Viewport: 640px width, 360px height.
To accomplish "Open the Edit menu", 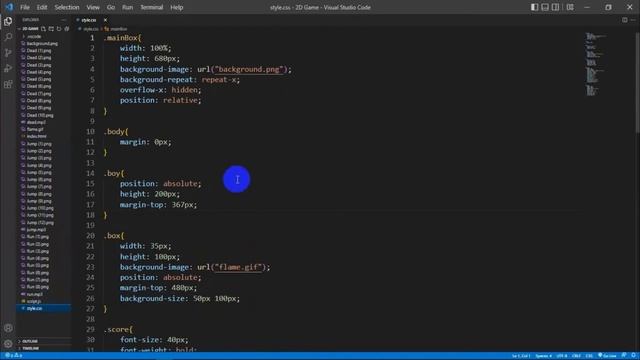I will (x=42, y=7).
